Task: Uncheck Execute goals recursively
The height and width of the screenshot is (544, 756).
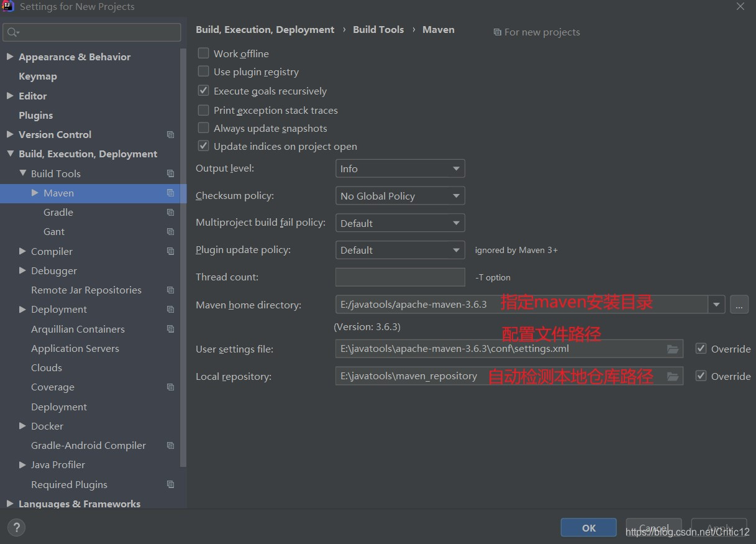Action: (203, 91)
